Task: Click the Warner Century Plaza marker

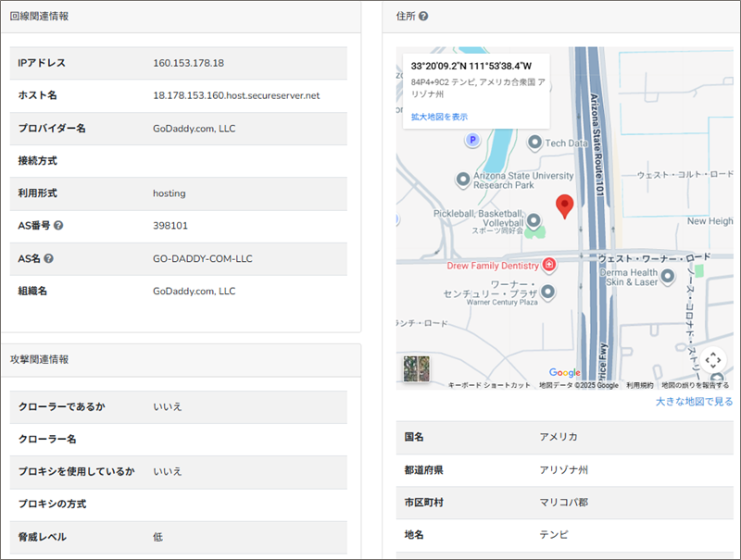Action: [548, 292]
